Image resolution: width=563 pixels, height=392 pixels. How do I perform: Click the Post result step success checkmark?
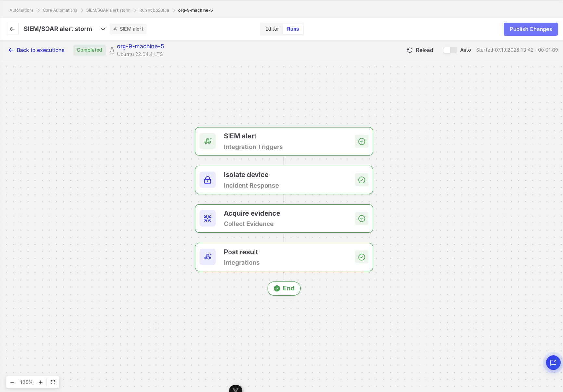(x=362, y=257)
